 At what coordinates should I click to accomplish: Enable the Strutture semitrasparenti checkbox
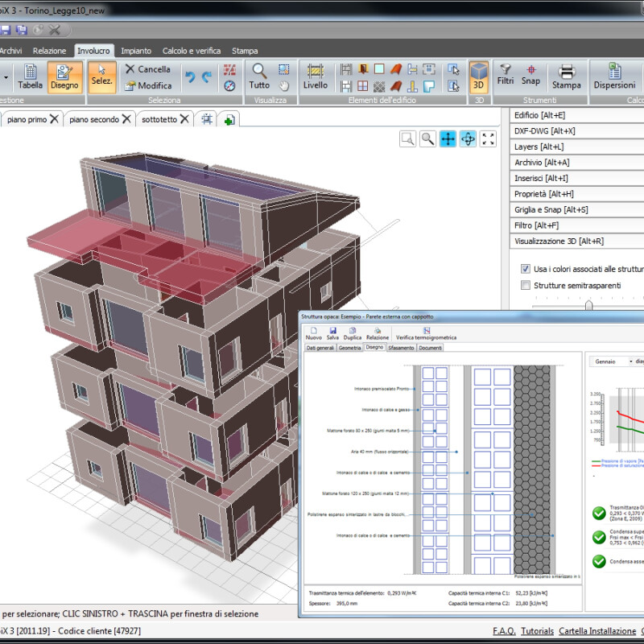526,285
